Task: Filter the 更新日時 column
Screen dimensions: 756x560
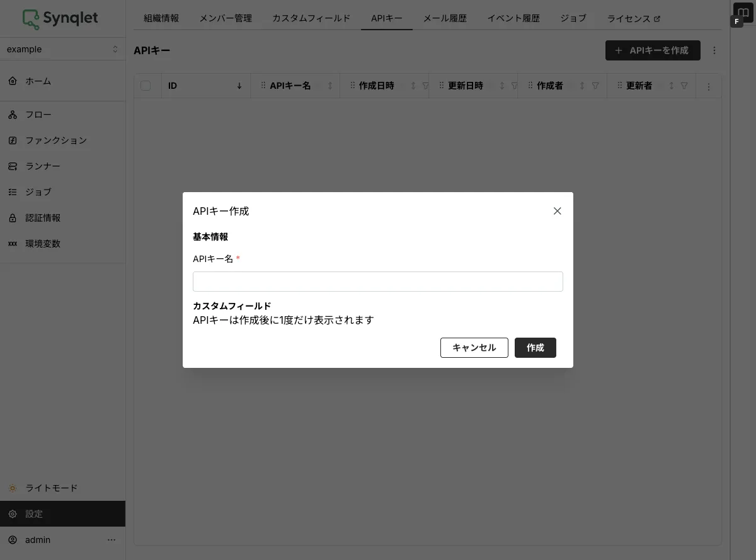Action: 514,86
